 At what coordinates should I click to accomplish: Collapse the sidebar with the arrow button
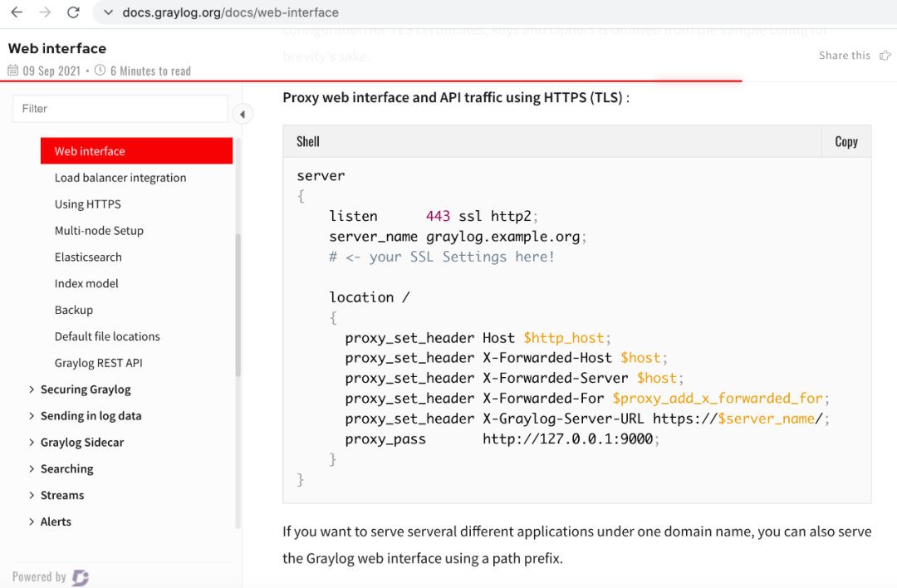pos(243,115)
